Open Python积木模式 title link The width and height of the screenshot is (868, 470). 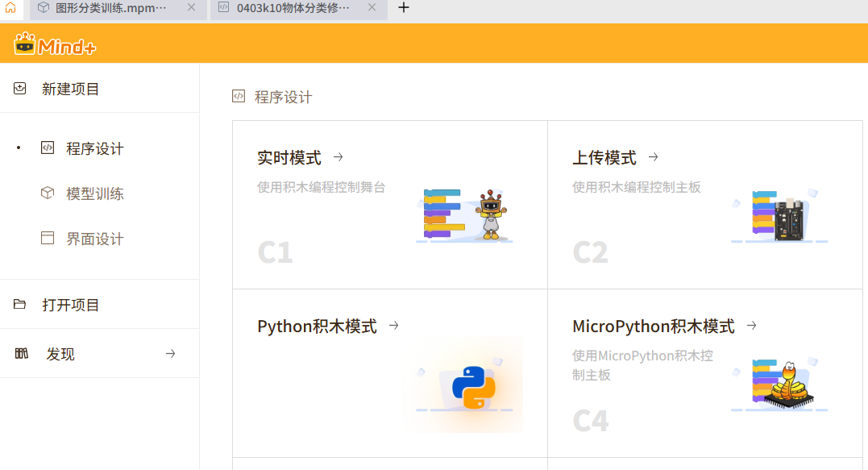click(x=317, y=327)
